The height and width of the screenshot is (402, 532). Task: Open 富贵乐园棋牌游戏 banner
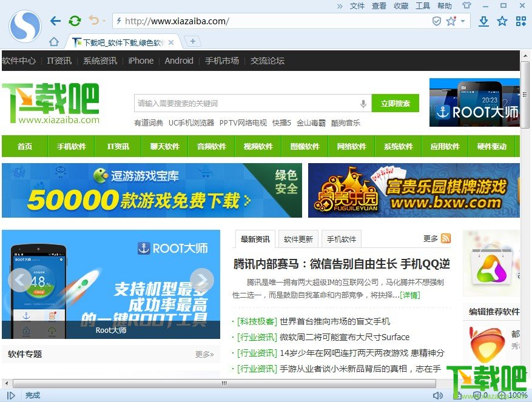414,190
